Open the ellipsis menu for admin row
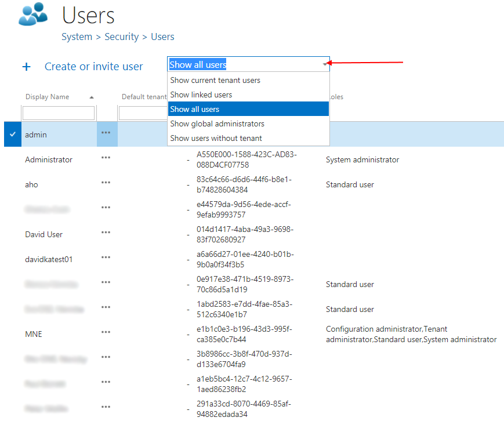 tap(106, 133)
